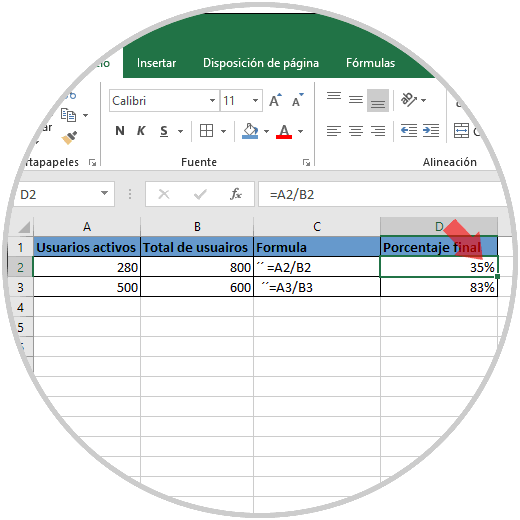Switch to Disposición de página tab
The height and width of the screenshot is (520, 520).
pos(261,63)
